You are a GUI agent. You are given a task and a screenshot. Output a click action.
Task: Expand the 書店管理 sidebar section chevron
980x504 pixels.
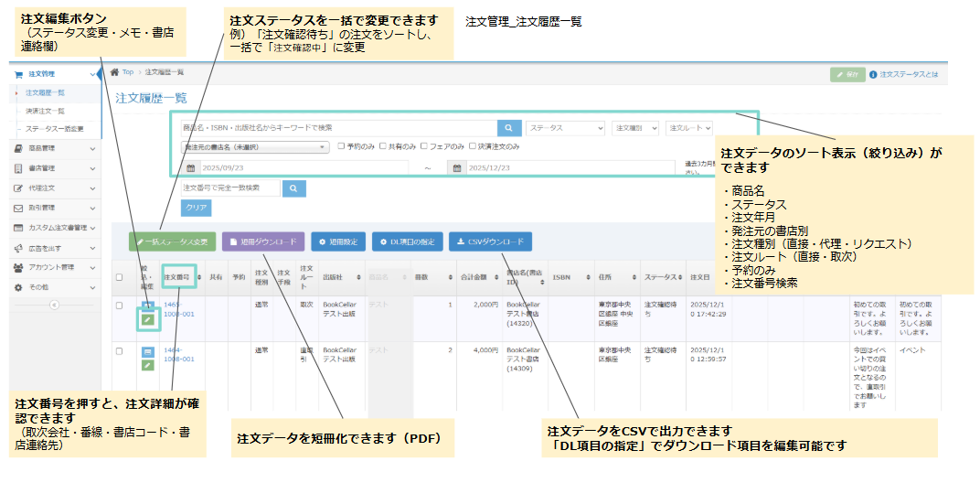click(92, 169)
